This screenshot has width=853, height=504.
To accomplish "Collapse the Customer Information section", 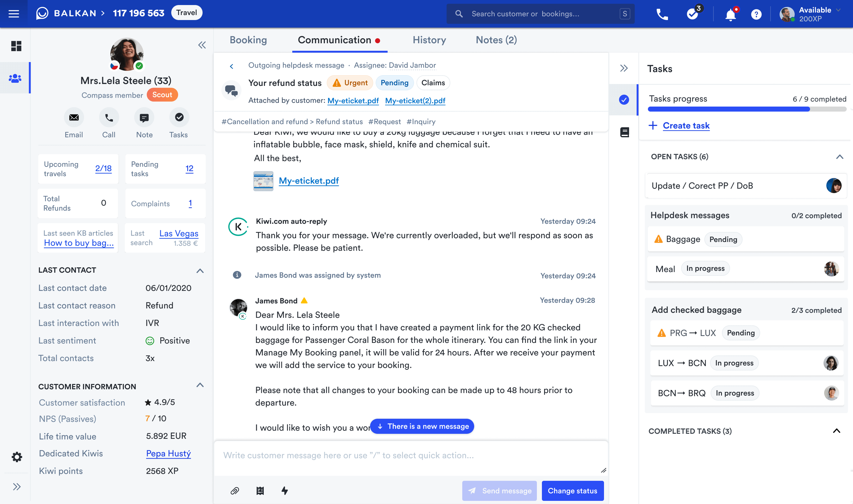I will coord(200,385).
